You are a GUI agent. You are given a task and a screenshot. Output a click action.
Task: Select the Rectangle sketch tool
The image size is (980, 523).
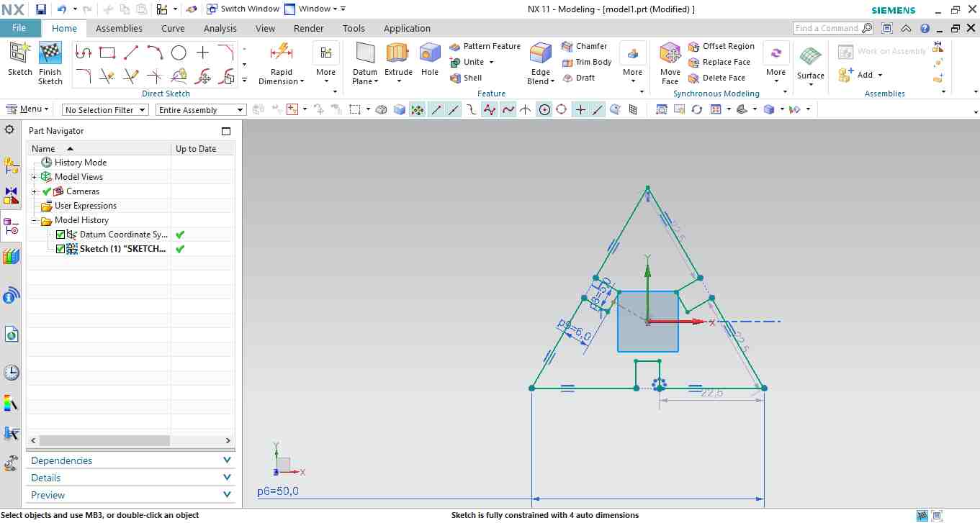pyautogui.click(x=107, y=53)
